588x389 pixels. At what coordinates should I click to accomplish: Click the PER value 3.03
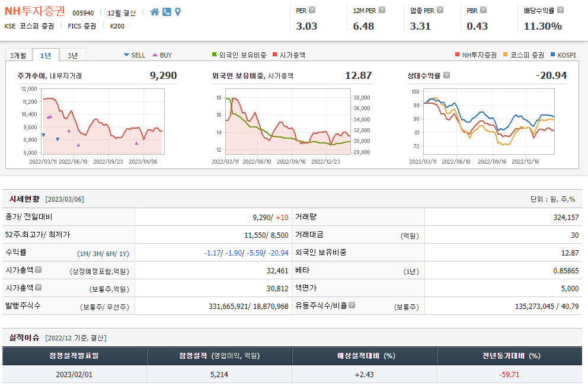pos(306,26)
